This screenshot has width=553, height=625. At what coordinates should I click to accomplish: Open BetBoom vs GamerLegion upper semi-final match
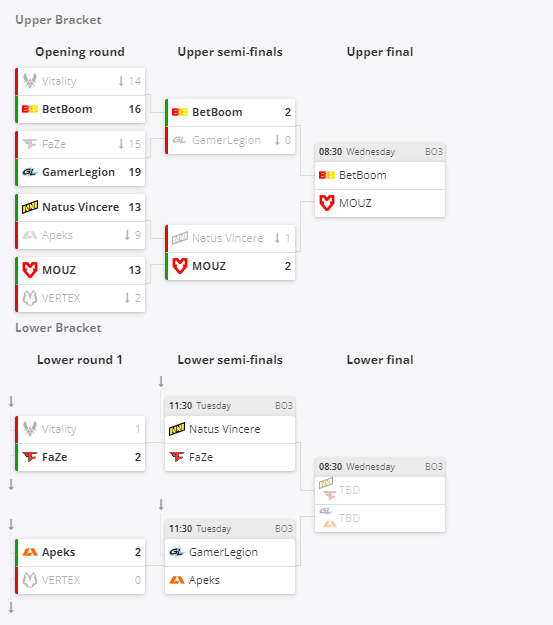[230, 126]
